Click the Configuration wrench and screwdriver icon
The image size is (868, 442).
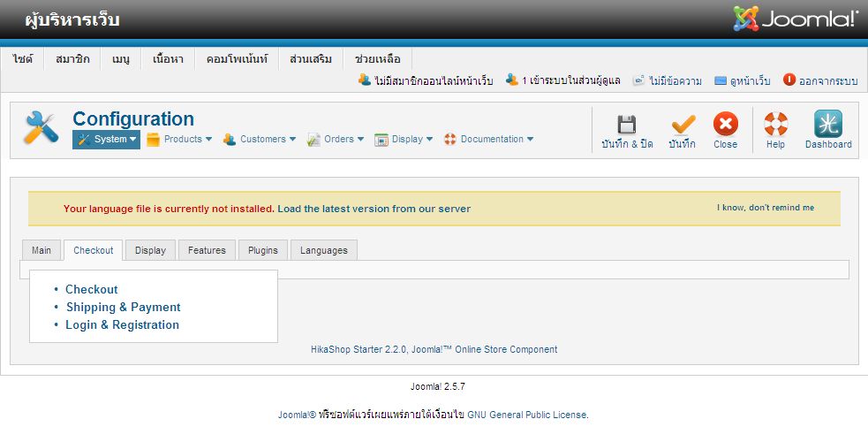tap(42, 127)
